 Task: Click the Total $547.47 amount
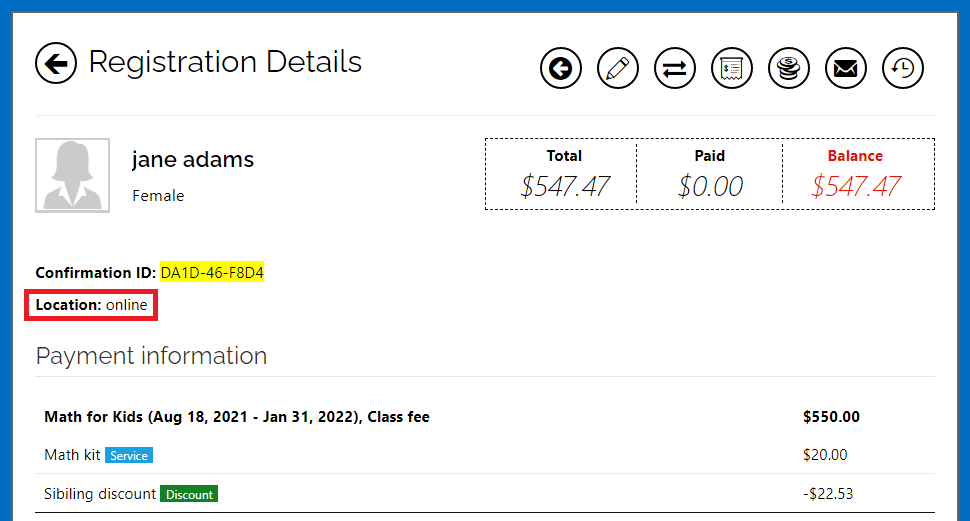click(565, 186)
